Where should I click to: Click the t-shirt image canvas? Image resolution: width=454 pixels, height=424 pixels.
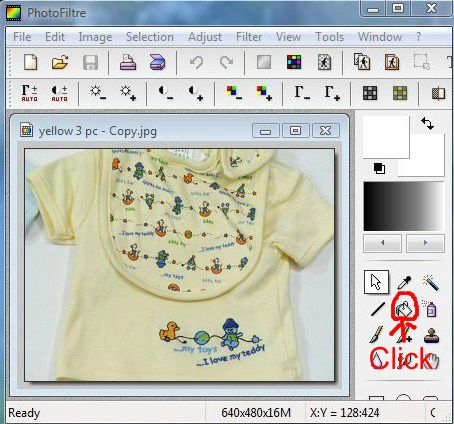(x=179, y=265)
